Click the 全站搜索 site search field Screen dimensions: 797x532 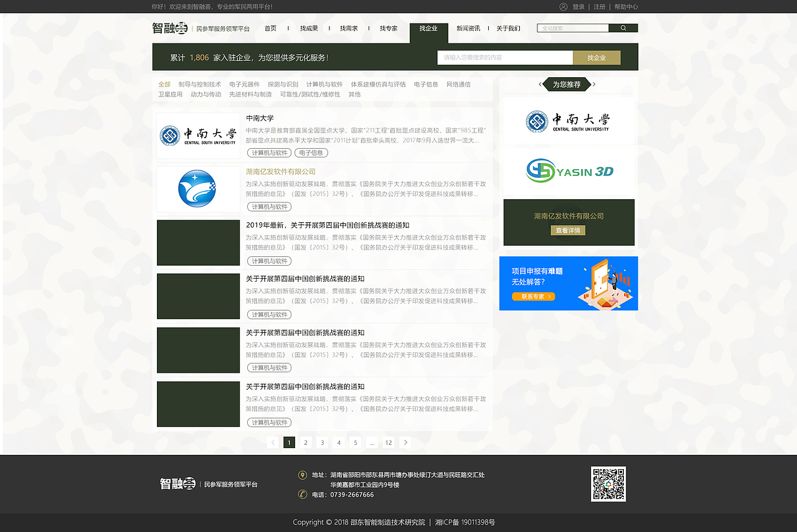(x=573, y=28)
